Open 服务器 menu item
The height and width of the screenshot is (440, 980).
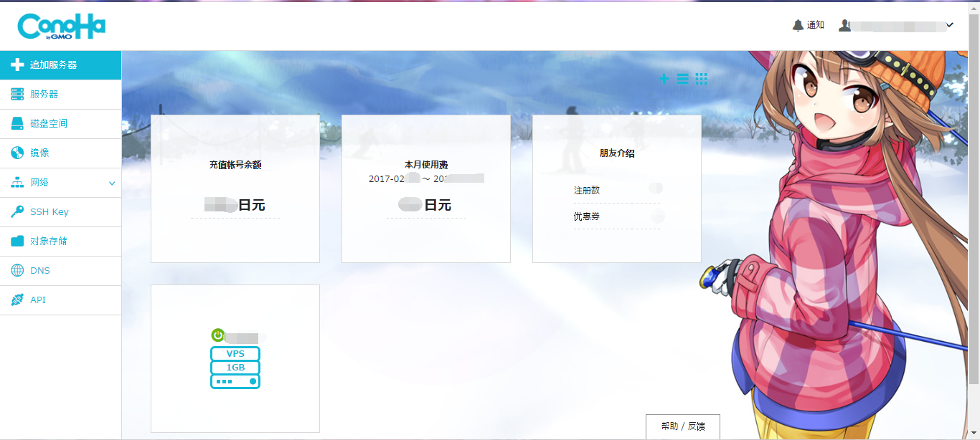tap(44, 95)
